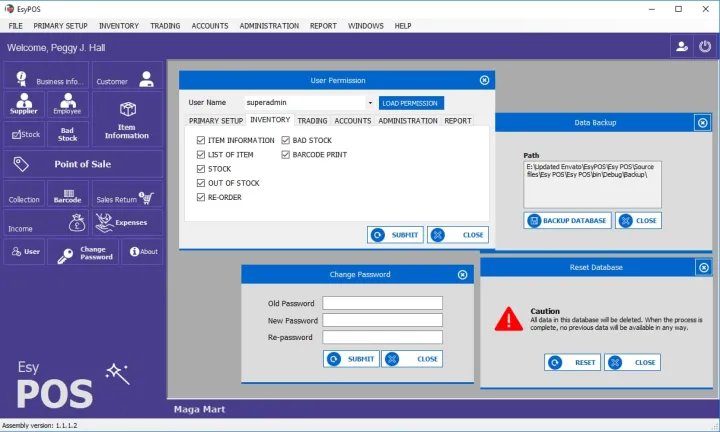Viewport: 720px width, 432px height.
Task: Focus the New Password field
Action: pos(382,320)
